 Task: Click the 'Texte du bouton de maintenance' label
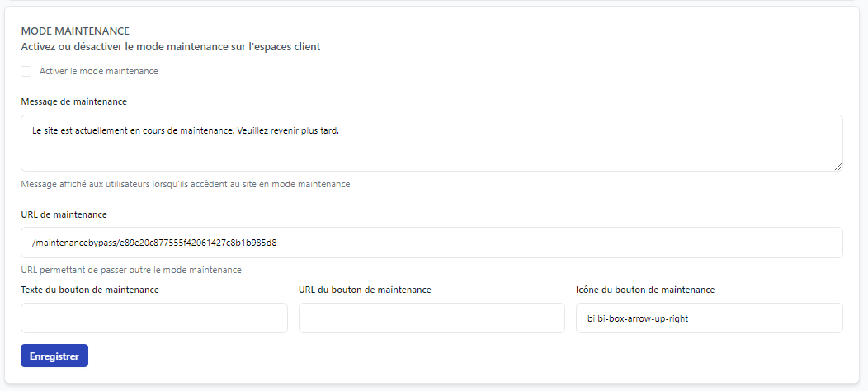(x=90, y=290)
